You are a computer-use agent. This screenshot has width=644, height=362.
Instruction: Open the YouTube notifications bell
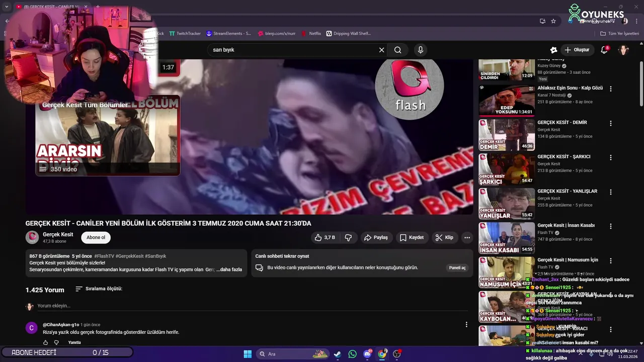(x=604, y=50)
